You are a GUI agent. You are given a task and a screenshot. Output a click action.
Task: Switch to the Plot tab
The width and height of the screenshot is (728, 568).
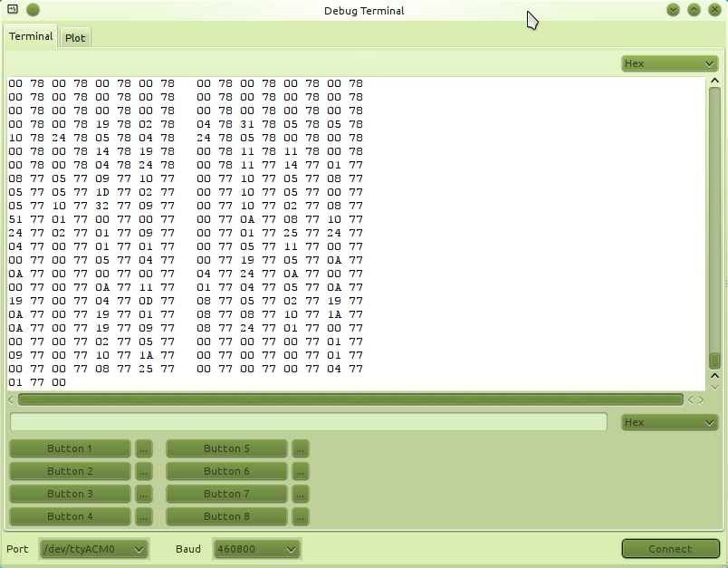[x=75, y=38]
